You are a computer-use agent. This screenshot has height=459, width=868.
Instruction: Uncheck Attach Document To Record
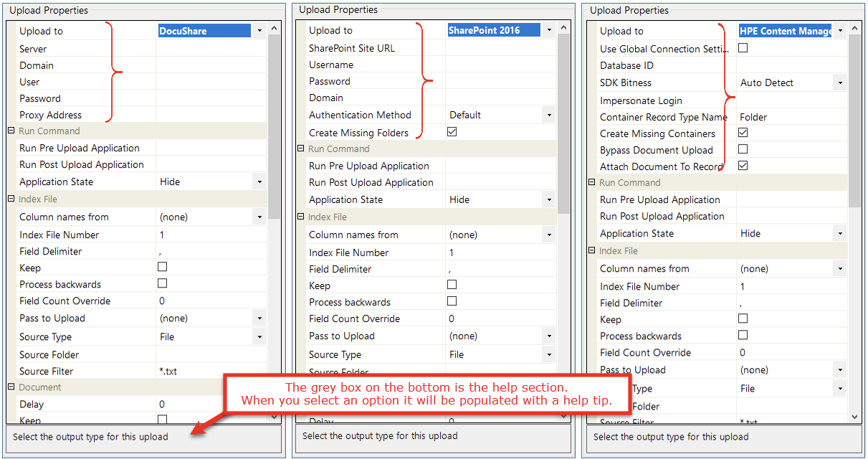click(743, 166)
